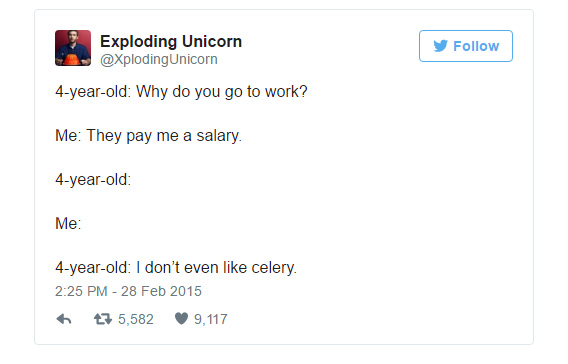Click the empty '4-year-old:' line

tap(93, 180)
